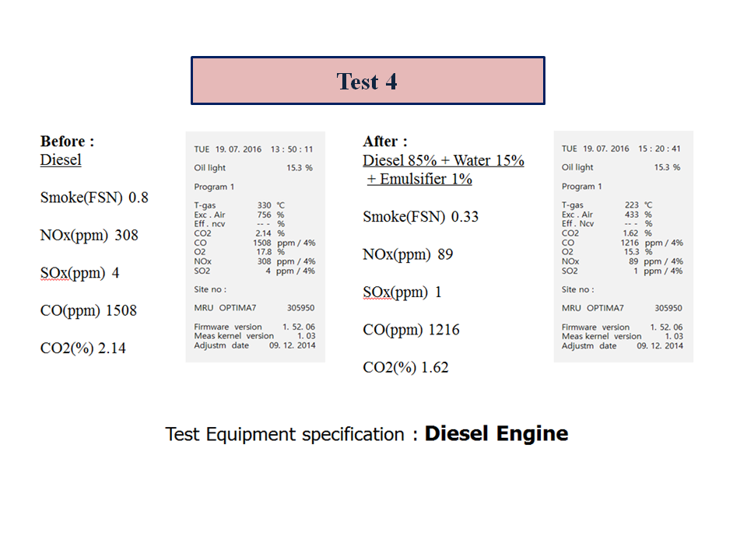Click the underlined "Diesel 85% + Water 15%" text
The height and width of the screenshot is (560, 747).
tap(444, 161)
